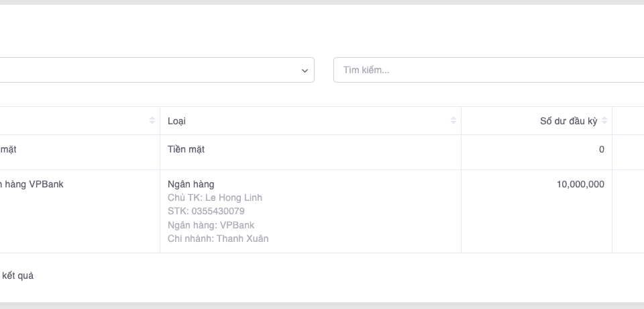644x309 pixels.
Task: Click sort arrows of the leftmost name column
Action: pos(152,121)
